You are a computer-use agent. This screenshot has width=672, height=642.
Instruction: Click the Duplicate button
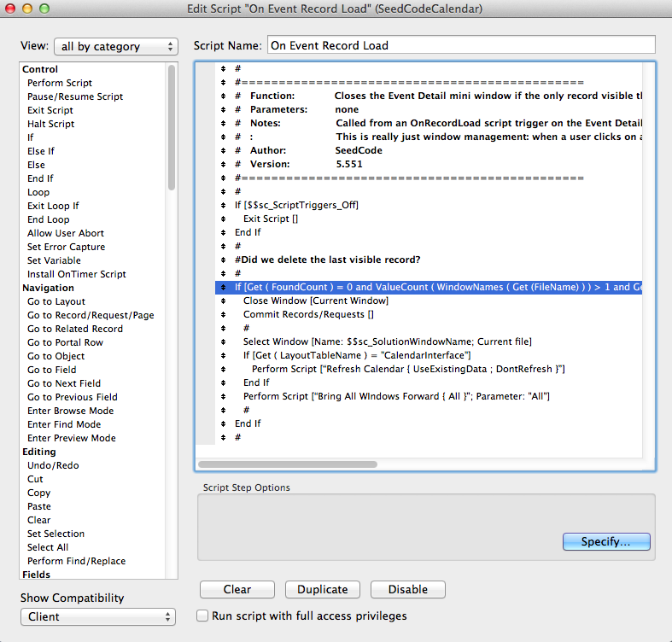tap(323, 589)
